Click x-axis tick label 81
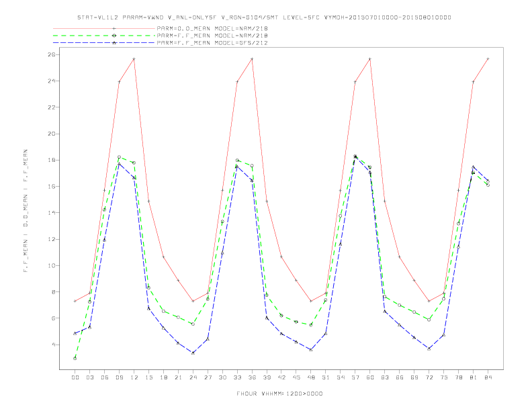532x411 pixels. pyautogui.click(x=473, y=377)
